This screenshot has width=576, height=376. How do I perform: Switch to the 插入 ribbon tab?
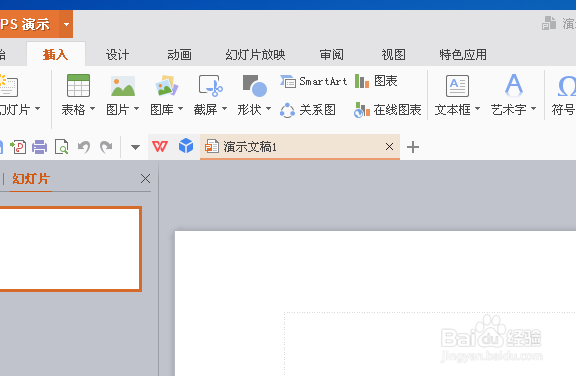coord(55,55)
